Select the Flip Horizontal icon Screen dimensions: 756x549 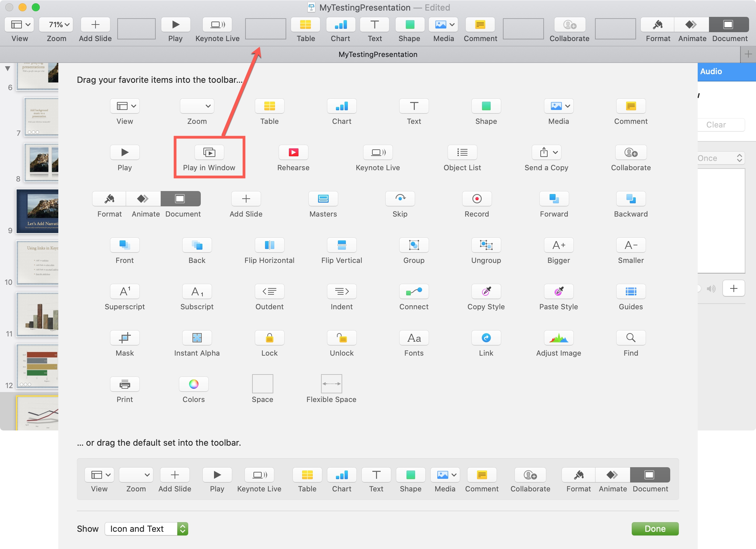(269, 245)
